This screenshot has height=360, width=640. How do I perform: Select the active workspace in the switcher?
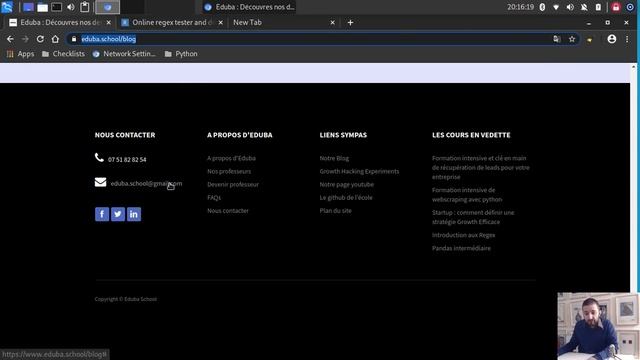(x=107, y=7)
